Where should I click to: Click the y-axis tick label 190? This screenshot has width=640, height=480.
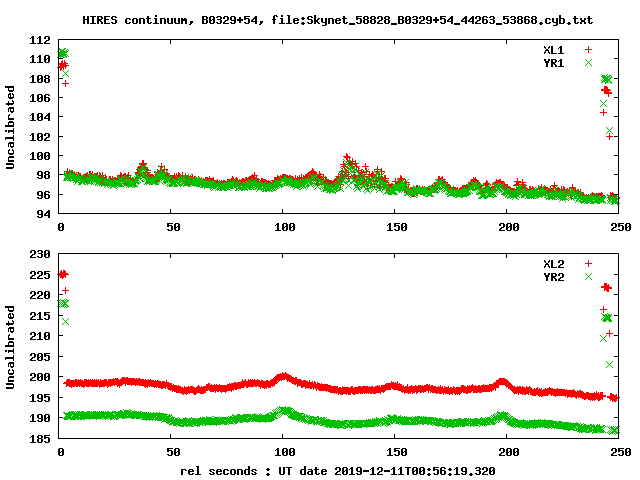pos(40,418)
